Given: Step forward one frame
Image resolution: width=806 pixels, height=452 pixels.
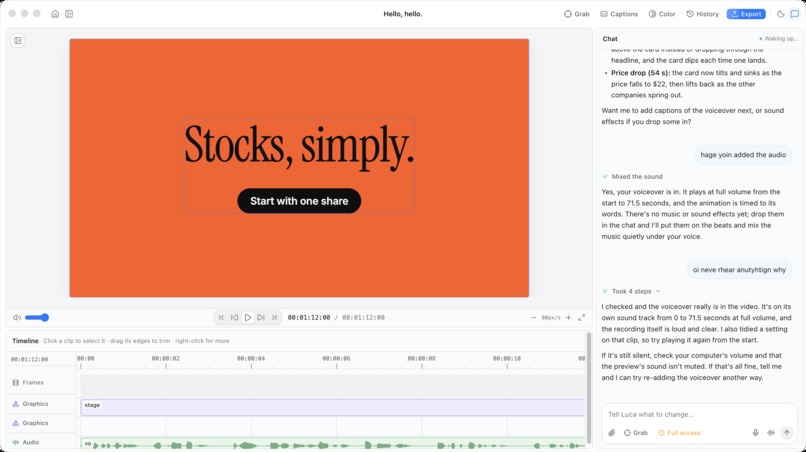Looking at the screenshot, I should [261, 317].
